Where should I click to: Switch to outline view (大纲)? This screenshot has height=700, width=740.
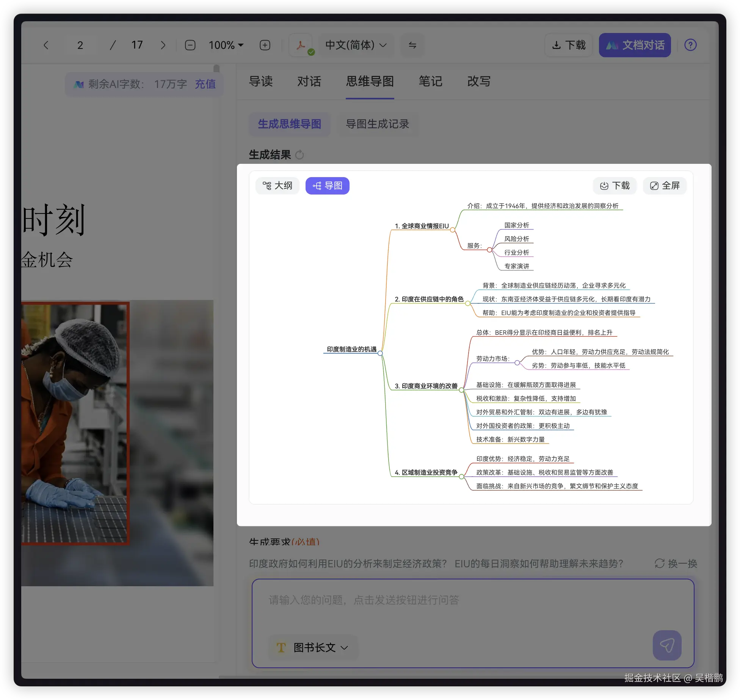[x=277, y=186]
